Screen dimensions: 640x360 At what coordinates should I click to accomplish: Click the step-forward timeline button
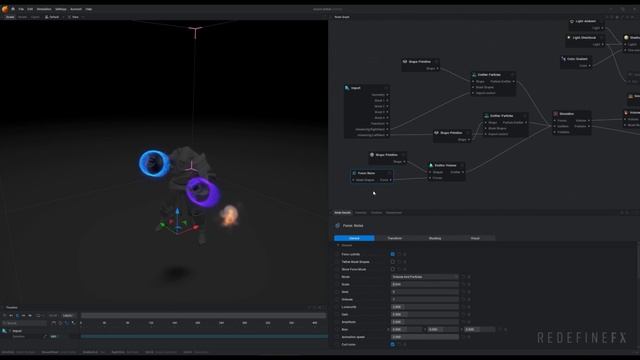(24, 316)
